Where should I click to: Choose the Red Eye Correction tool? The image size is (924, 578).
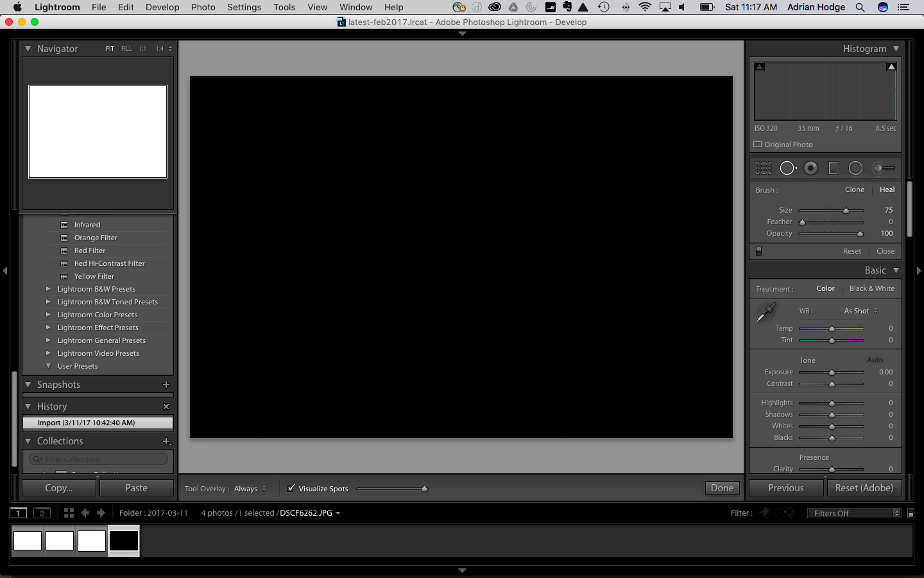[x=811, y=168]
